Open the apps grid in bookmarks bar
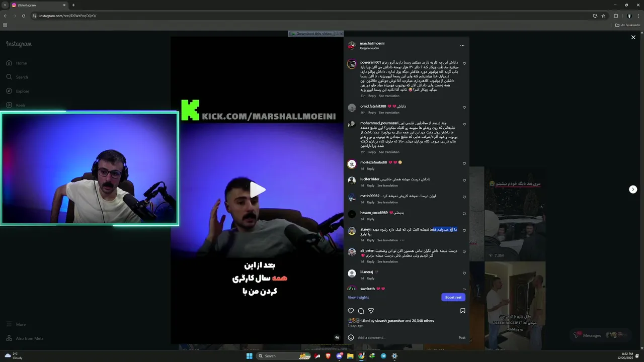Screen dimensions: 644x362 pos(5,25)
